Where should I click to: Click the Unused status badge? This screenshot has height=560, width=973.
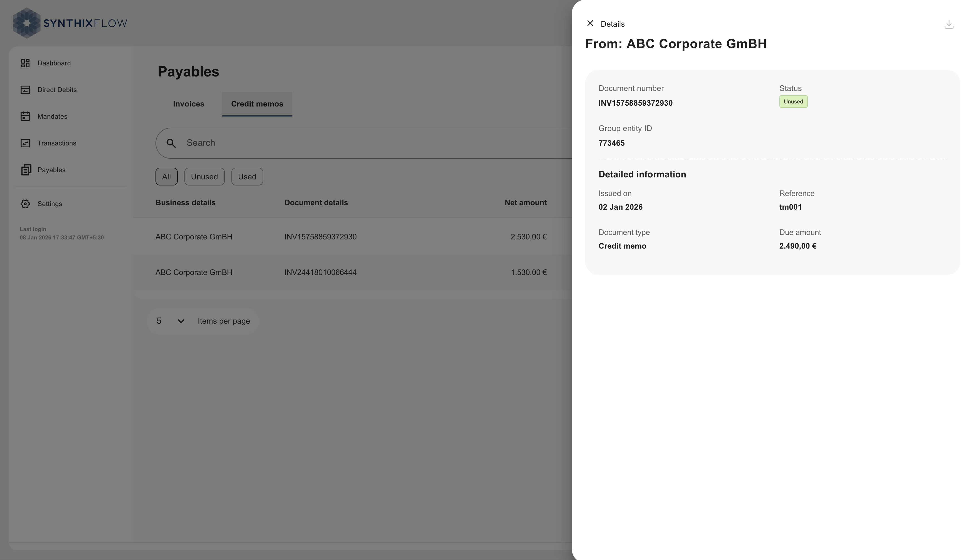(793, 101)
